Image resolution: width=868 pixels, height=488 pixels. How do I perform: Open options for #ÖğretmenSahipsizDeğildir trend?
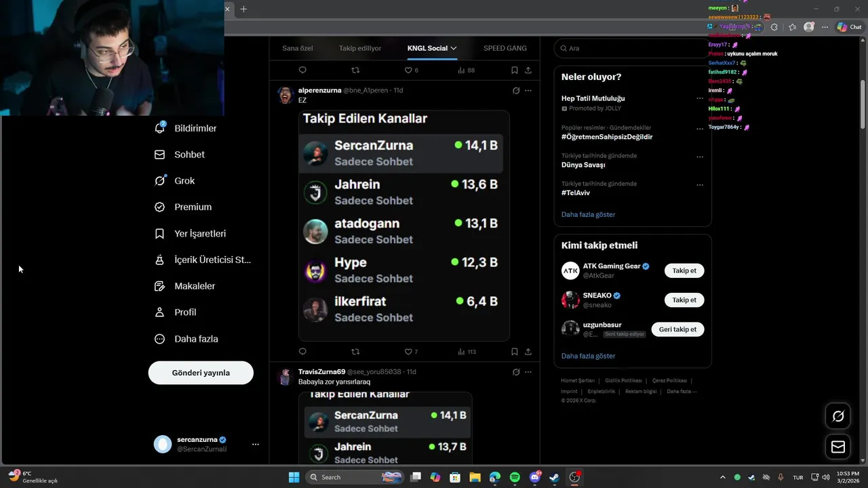point(700,128)
